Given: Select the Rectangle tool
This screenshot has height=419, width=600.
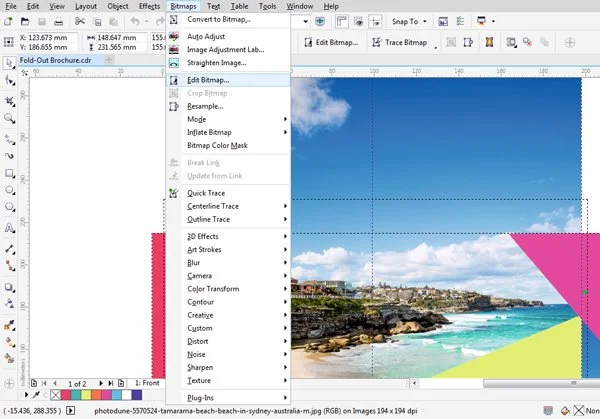Looking at the screenshot, I should 9,173.
